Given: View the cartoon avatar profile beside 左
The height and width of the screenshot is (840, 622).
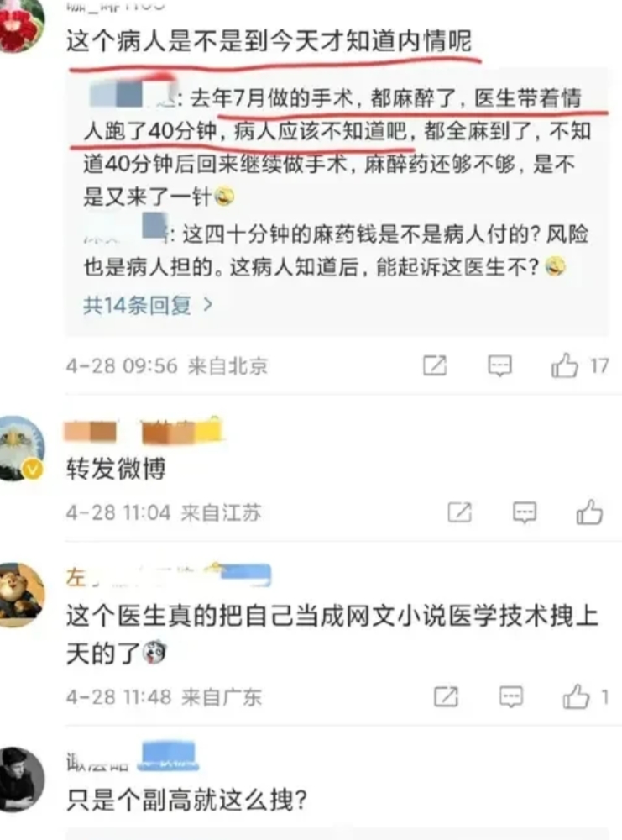Looking at the screenshot, I should click(20, 595).
